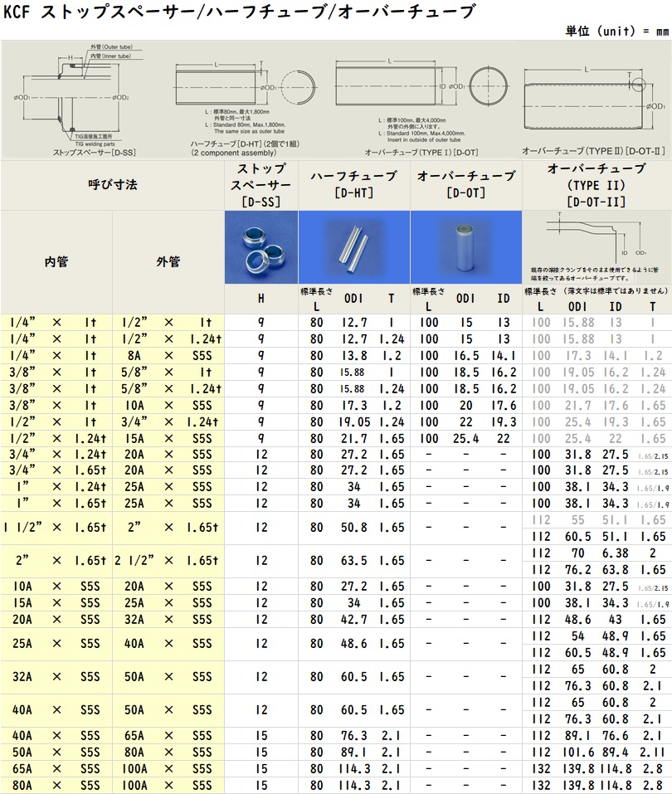Click the '内管(Inner tube)' diagram label
This screenshot has height=794, width=672.
(x=110, y=56)
